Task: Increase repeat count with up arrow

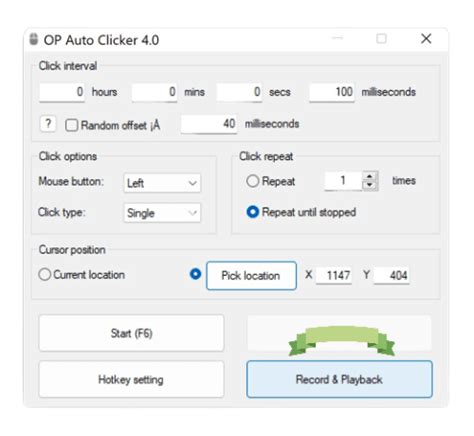Action: 370,176
